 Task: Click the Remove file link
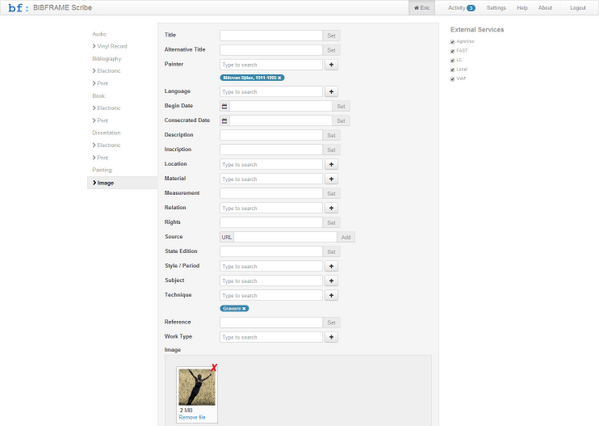pyautogui.click(x=192, y=417)
